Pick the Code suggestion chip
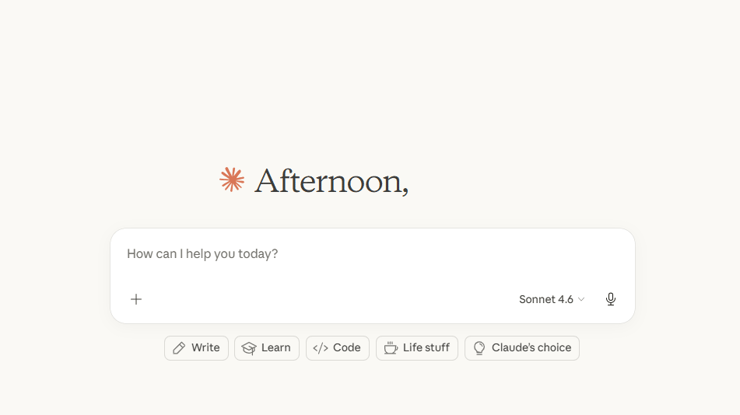740x415 pixels. (338, 348)
